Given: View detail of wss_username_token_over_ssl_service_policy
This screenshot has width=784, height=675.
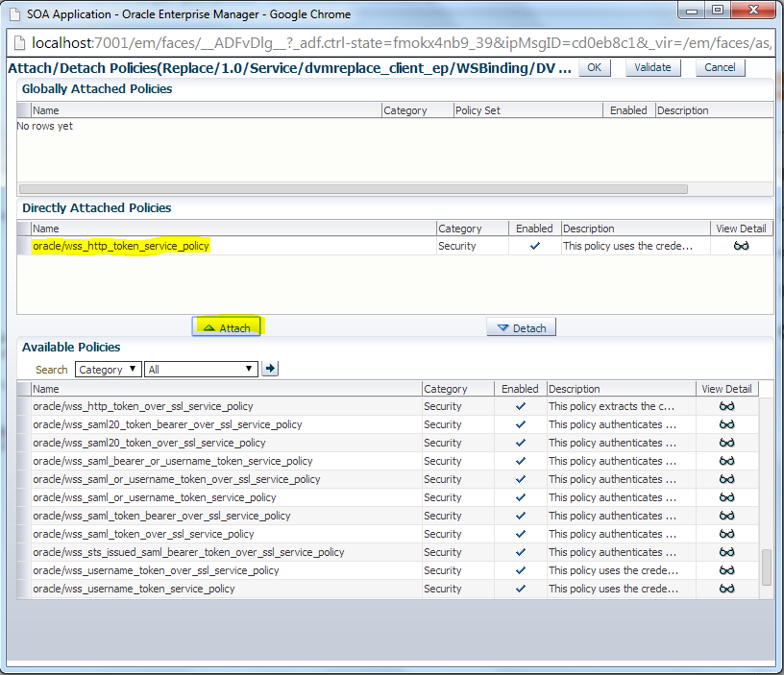Looking at the screenshot, I should coord(726,570).
